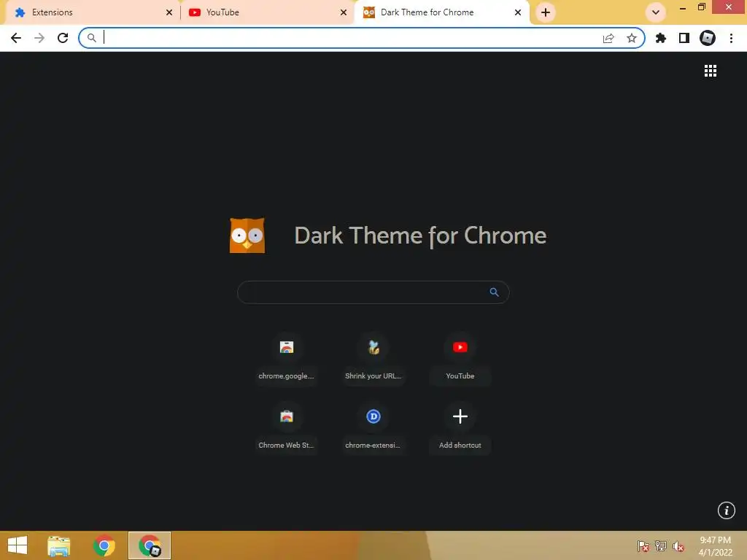Click the forward navigation arrow

39,38
